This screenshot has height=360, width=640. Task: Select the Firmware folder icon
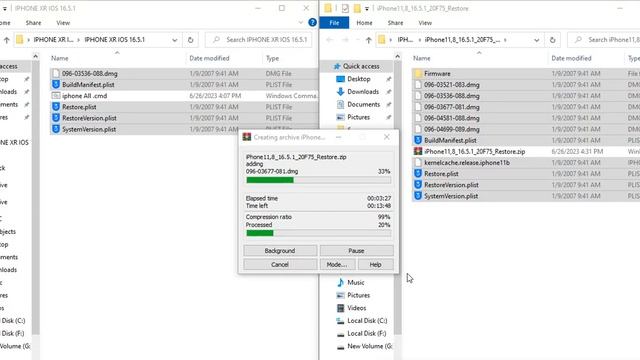[418, 73]
